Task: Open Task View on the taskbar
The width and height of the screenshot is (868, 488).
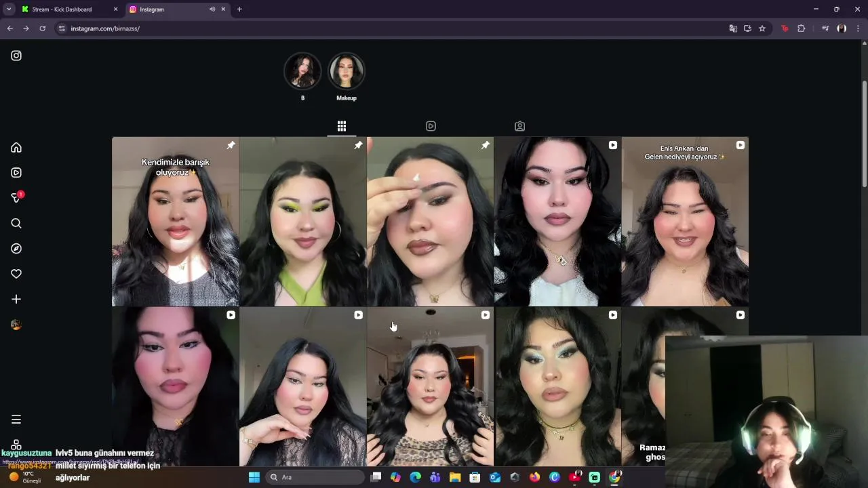Action: [x=376, y=477]
